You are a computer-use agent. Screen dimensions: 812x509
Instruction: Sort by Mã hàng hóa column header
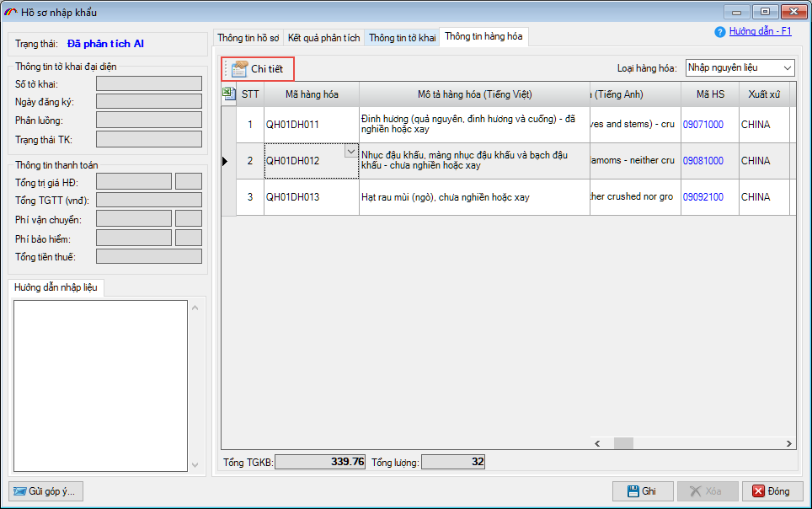[x=311, y=94]
